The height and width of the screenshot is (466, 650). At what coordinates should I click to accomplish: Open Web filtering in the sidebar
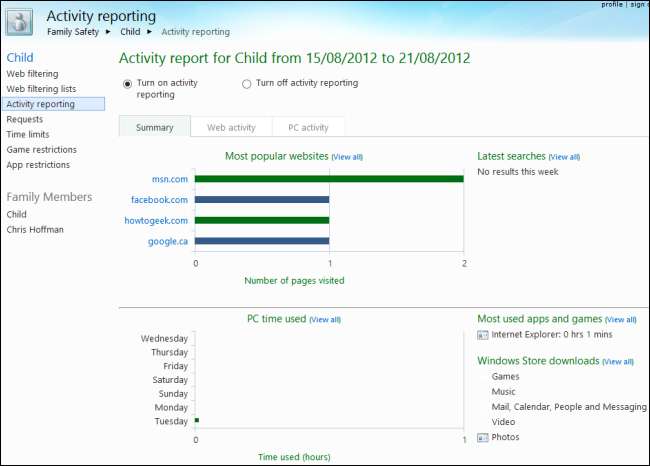point(32,74)
